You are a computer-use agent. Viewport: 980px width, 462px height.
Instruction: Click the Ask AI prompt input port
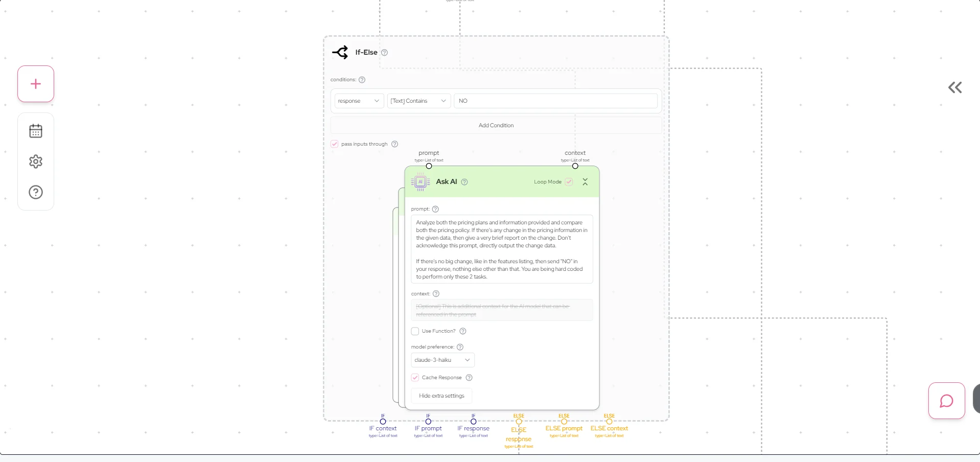429,166
